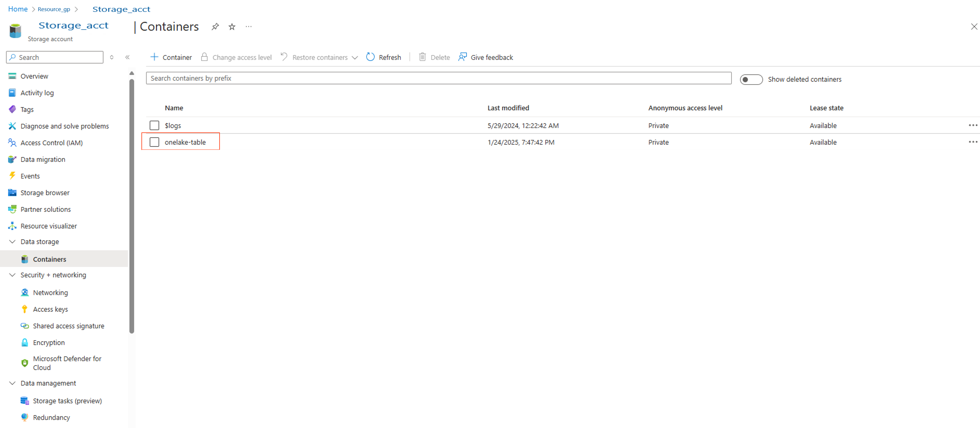The width and height of the screenshot is (980, 428).
Task: Open the Access keys key icon
Action: tap(25, 309)
